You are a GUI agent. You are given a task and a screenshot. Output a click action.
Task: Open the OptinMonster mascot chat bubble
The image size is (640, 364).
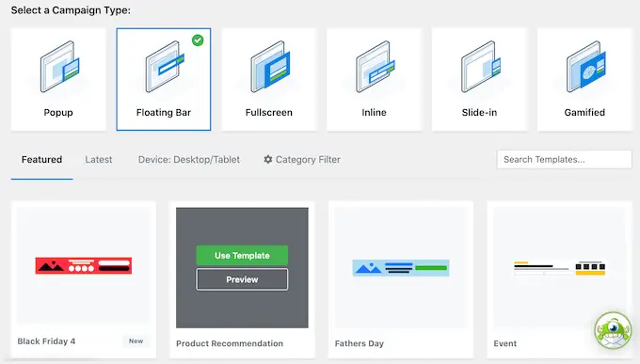tap(613, 330)
